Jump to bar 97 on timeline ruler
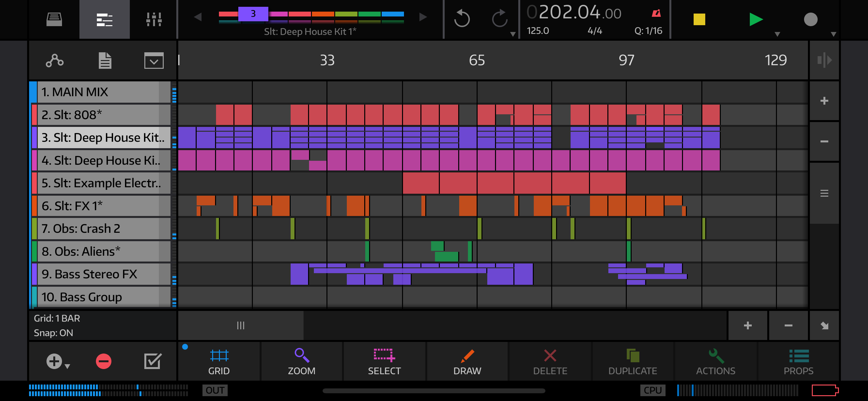 [x=626, y=60]
